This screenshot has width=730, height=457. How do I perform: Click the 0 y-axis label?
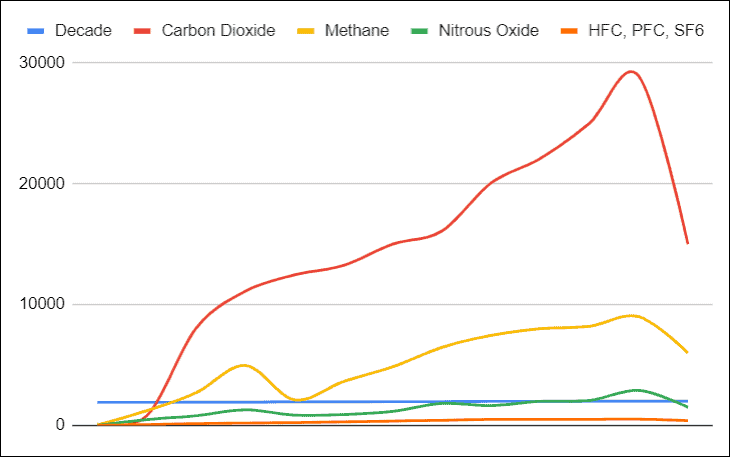click(60, 424)
